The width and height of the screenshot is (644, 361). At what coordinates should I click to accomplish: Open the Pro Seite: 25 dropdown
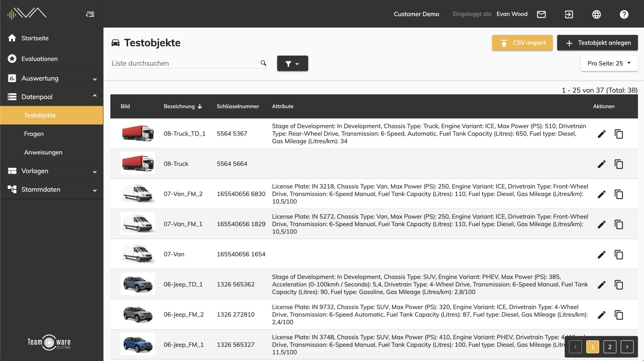click(x=609, y=63)
